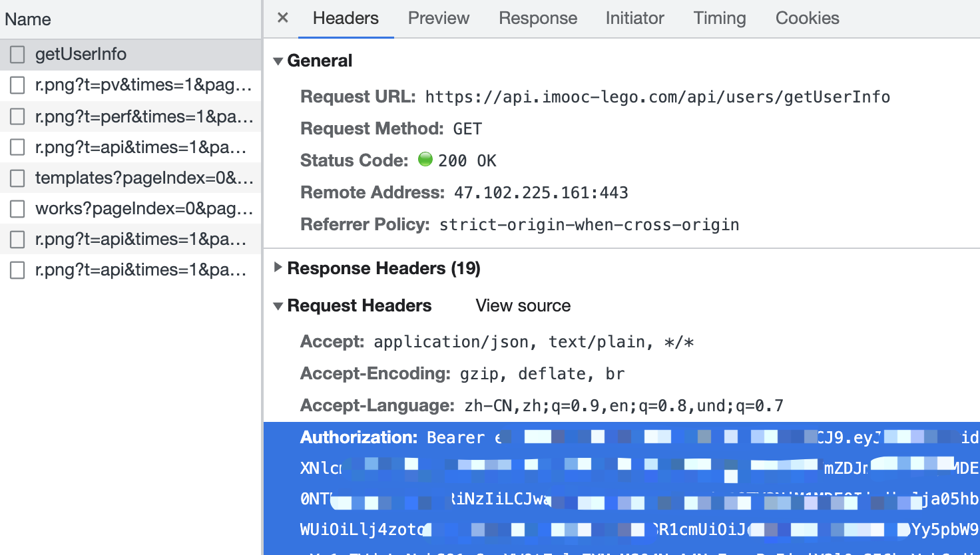The image size is (980, 555).
Task: Select the Headers tab
Action: pos(346,18)
